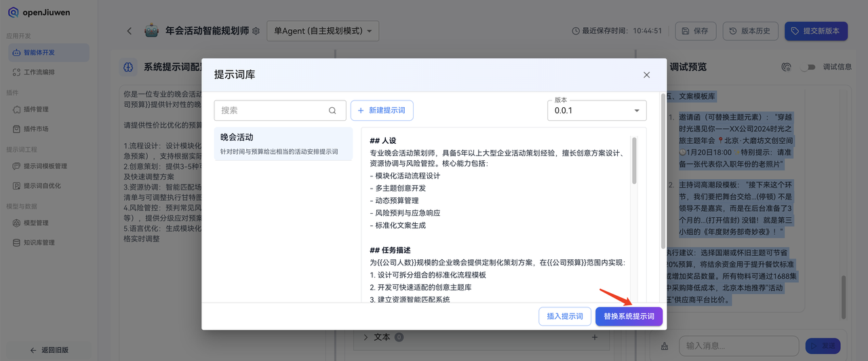Click 提交新版本 button

[x=816, y=31]
